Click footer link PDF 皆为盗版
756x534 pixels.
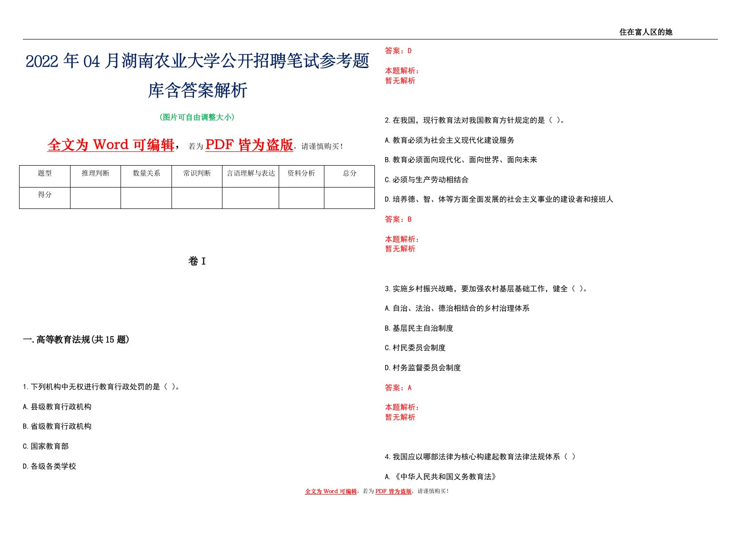point(393,491)
